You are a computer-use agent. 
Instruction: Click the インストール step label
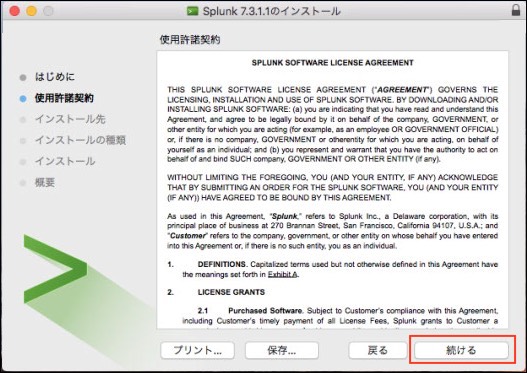tap(65, 161)
